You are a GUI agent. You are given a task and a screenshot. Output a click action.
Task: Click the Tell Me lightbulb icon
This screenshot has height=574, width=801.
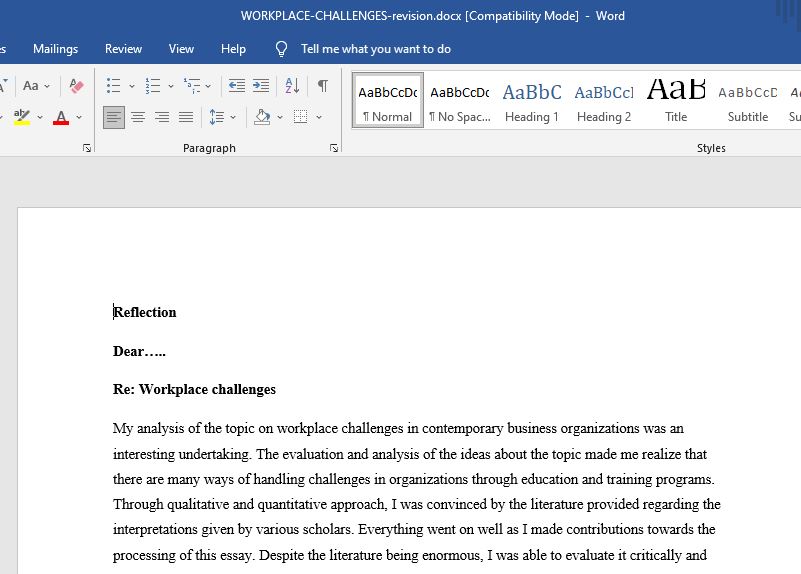tap(281, 49)
